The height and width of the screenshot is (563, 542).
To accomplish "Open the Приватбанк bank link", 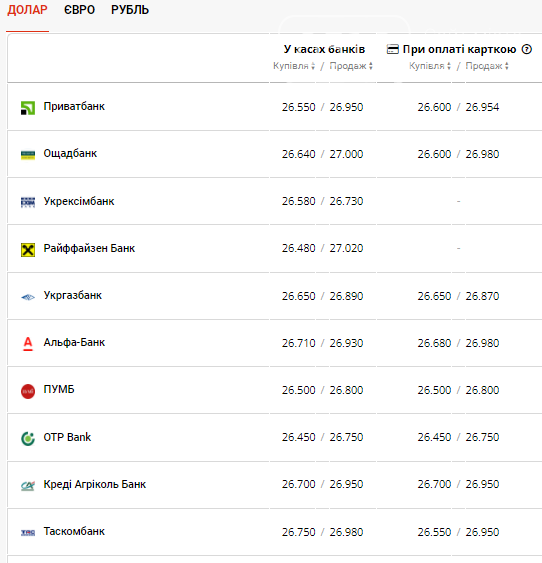I will click(x=74, y=107).
